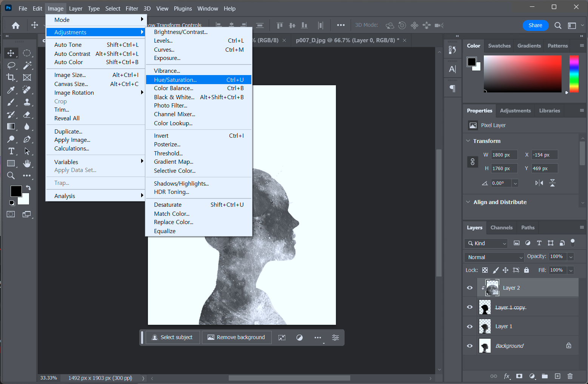The width and height of the screenshot is (588, 384).
Task: Add layer mask icon in Layers panel
Action: 519,376
